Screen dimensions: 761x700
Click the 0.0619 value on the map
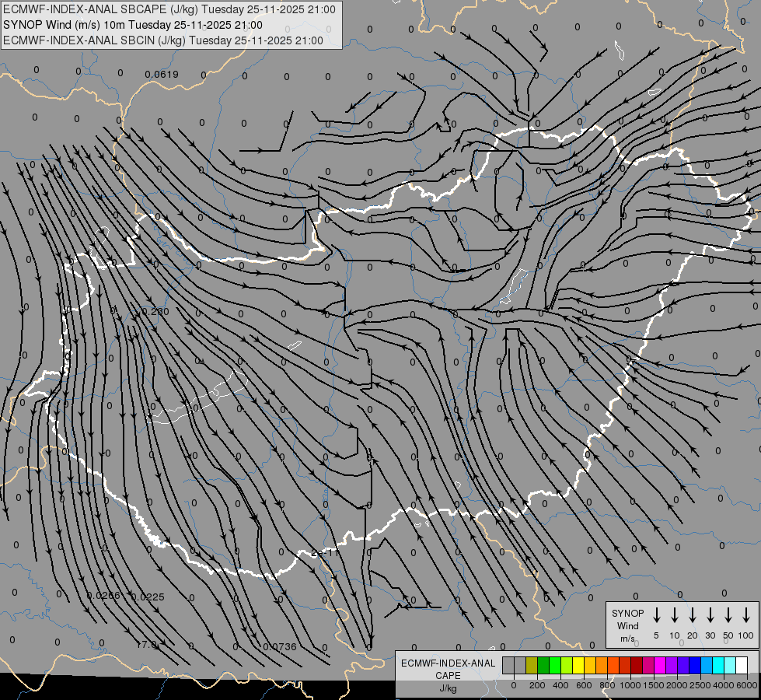click(162, 75)
